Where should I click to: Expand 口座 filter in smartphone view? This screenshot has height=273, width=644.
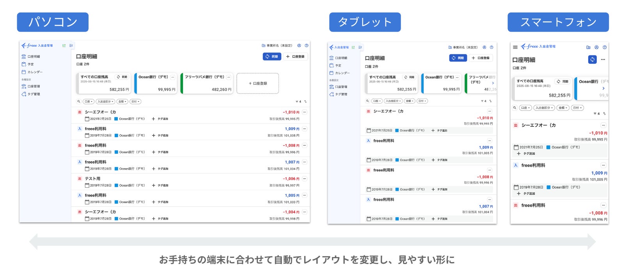[x=525, y=108]
